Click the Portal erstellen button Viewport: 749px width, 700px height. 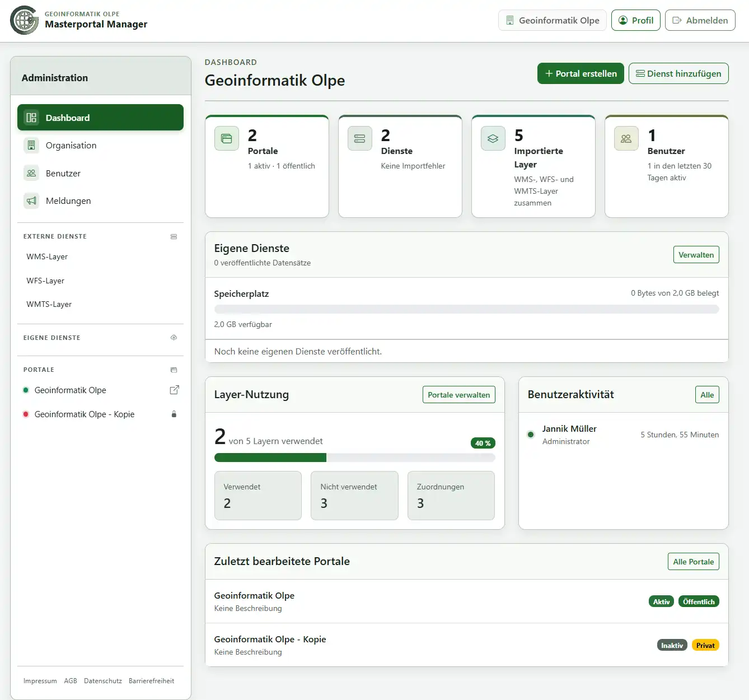coord(581,73)
